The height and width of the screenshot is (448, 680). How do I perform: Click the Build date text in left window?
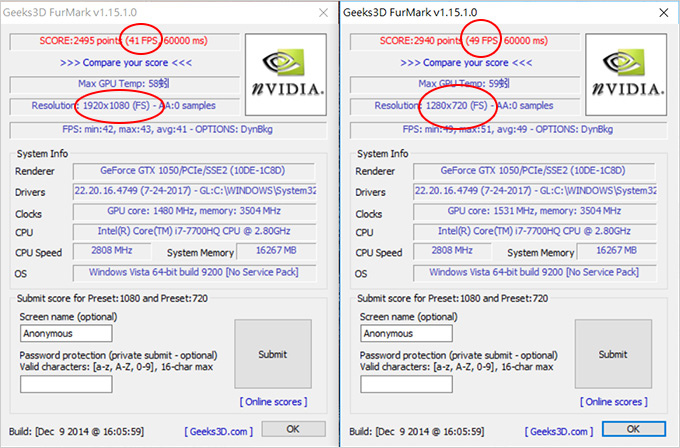coord(76,432)
